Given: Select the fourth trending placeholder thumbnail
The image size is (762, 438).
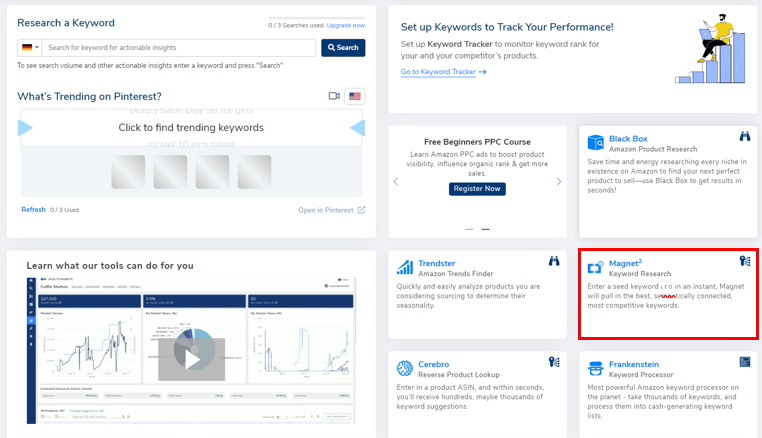Looking at the screenshot, I should point(255,172).
